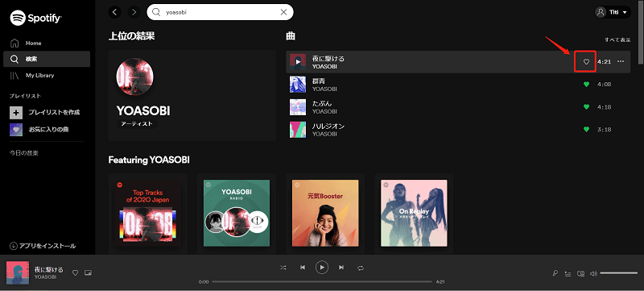
Task: Select the たぶん song title
Action: pyautogui.click(x=322, y=103)
